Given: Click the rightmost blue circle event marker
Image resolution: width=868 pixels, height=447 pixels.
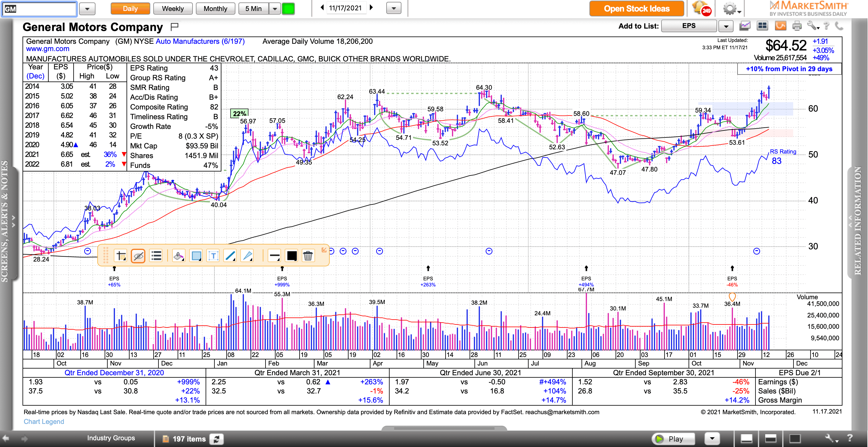Looking at the screenshot, I should pyautogui.click(x=756, y=251).
